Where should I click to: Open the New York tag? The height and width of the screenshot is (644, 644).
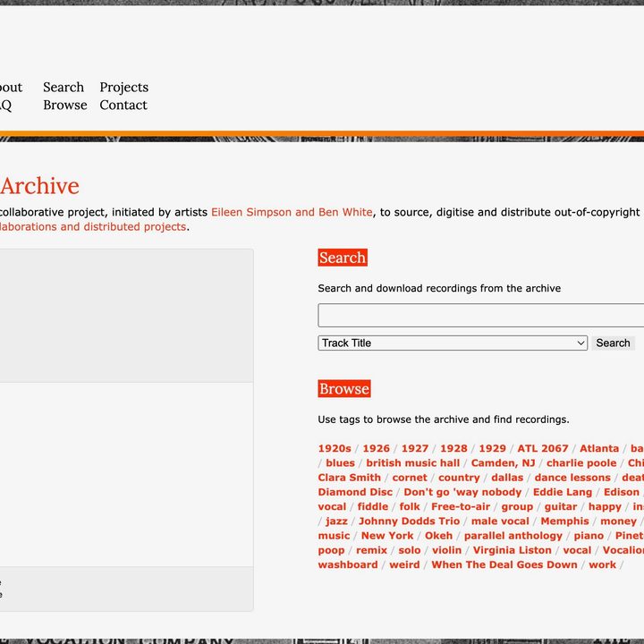pyautogui.click(x=387, y=536)
